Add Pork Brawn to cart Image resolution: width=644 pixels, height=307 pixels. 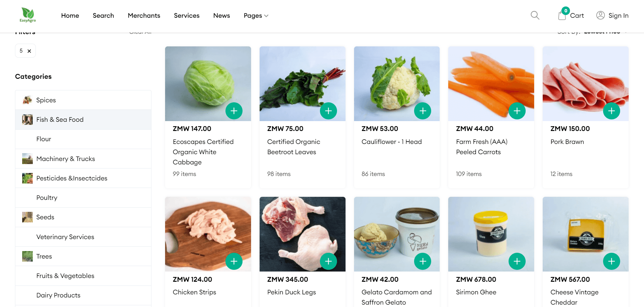coord(612,111)
